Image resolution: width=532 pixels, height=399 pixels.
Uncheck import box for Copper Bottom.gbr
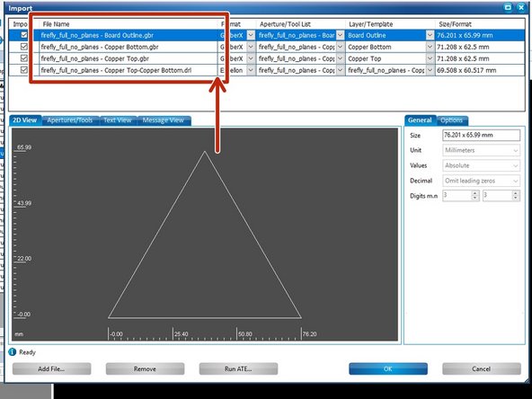point(24,47)
